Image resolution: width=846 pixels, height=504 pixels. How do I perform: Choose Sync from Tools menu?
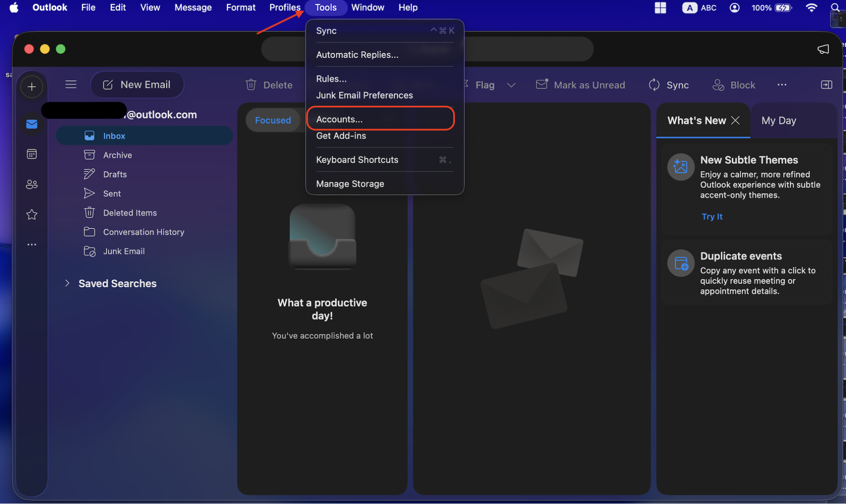pos(385,31)
